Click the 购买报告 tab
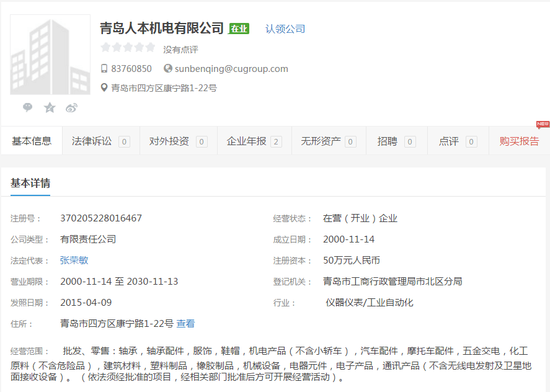550x392 pixels. pyautogui.click(x=519, y=141)
